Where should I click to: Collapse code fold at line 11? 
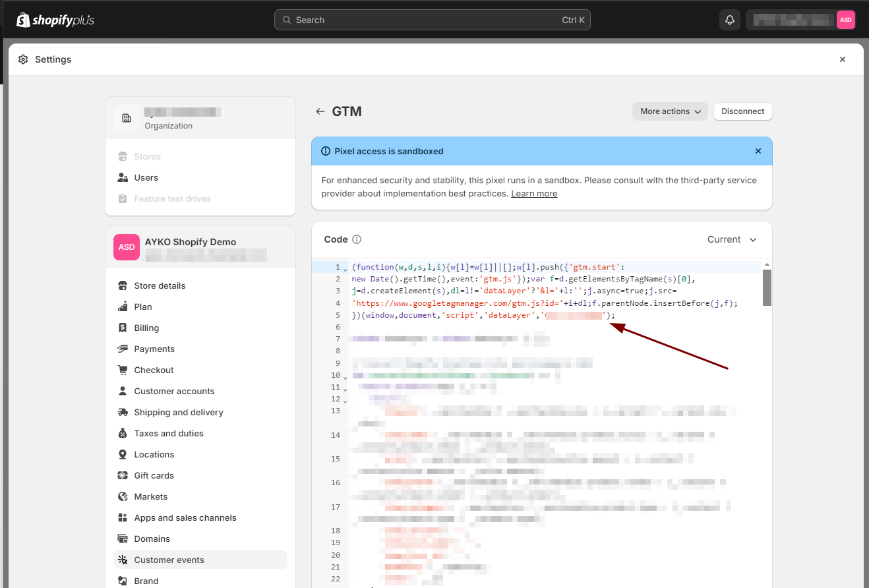(x=345, y=389)
